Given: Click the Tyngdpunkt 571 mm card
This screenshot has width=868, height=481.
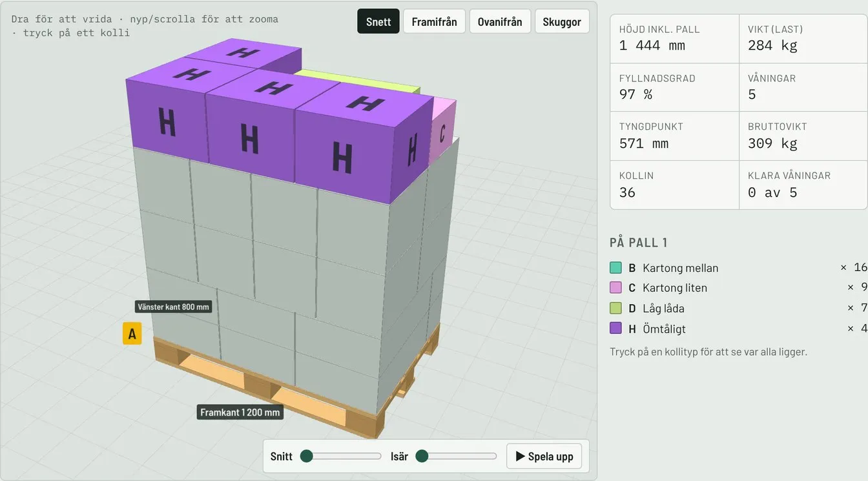Looking at the screenshot, I should pos(674,136).
